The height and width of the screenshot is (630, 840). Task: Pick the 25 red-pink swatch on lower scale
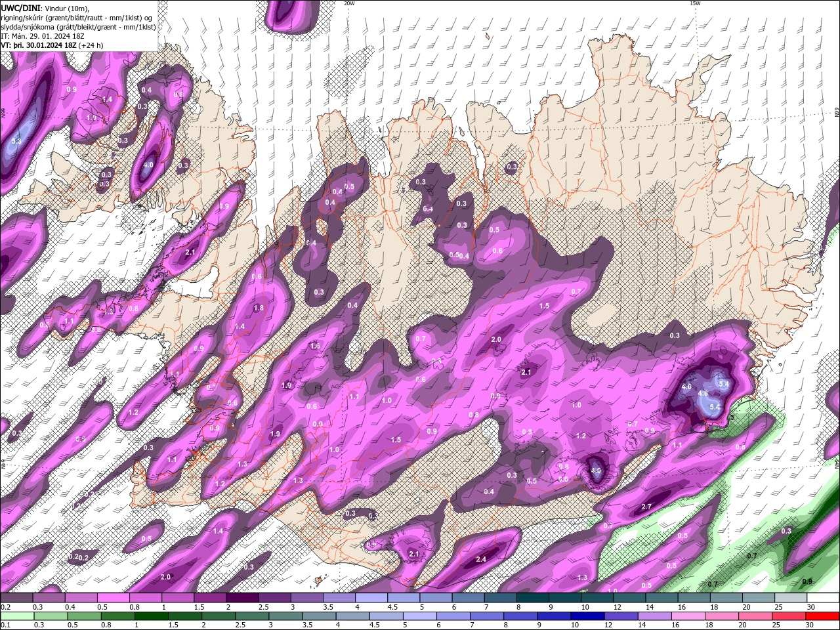[789, 616]
